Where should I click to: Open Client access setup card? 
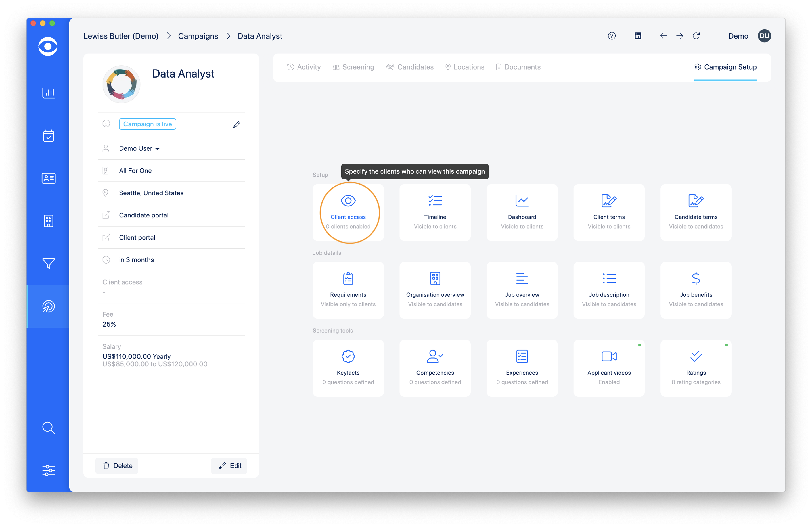(348, 212)
